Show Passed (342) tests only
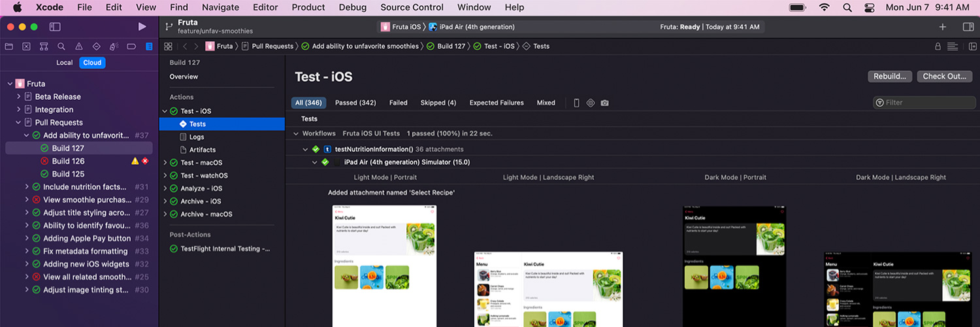This screenshot has width=980, height=327. (x=355, y=103)
